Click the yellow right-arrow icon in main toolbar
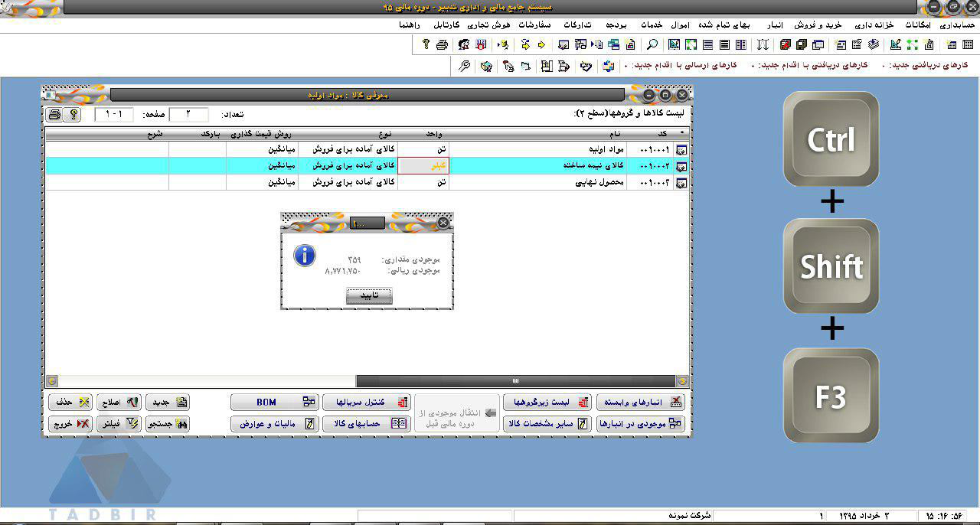980x525 pixels. 542,44
